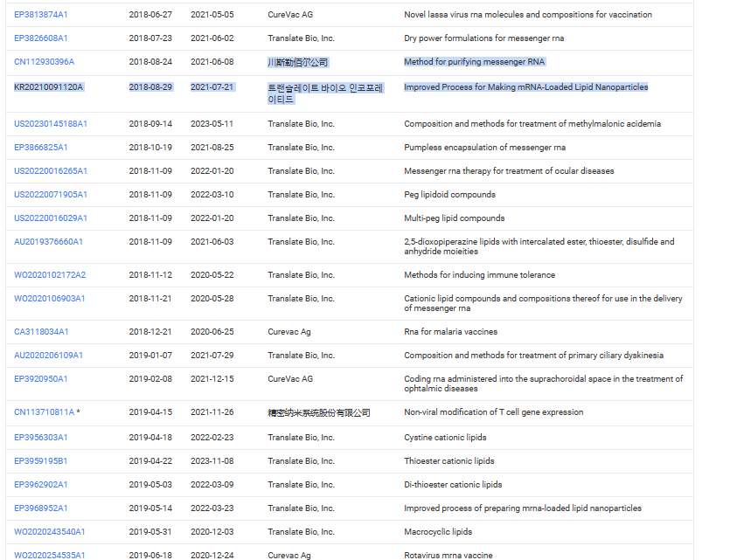Click publication date 2021-06-02
The height and width of the screenshot is (560, 730).
coord(212,38)
